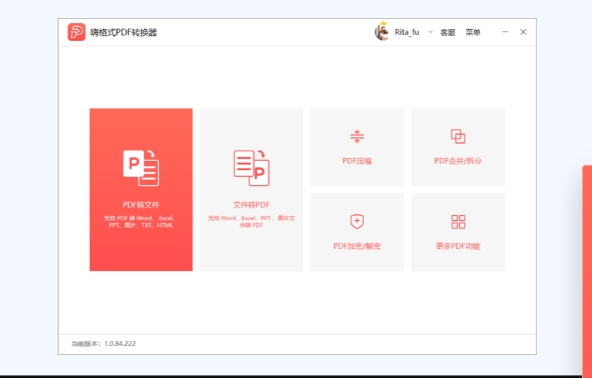Click the PDF转文件 title text
The height and width of the screenshot is (378, 592).
[141, 205]
